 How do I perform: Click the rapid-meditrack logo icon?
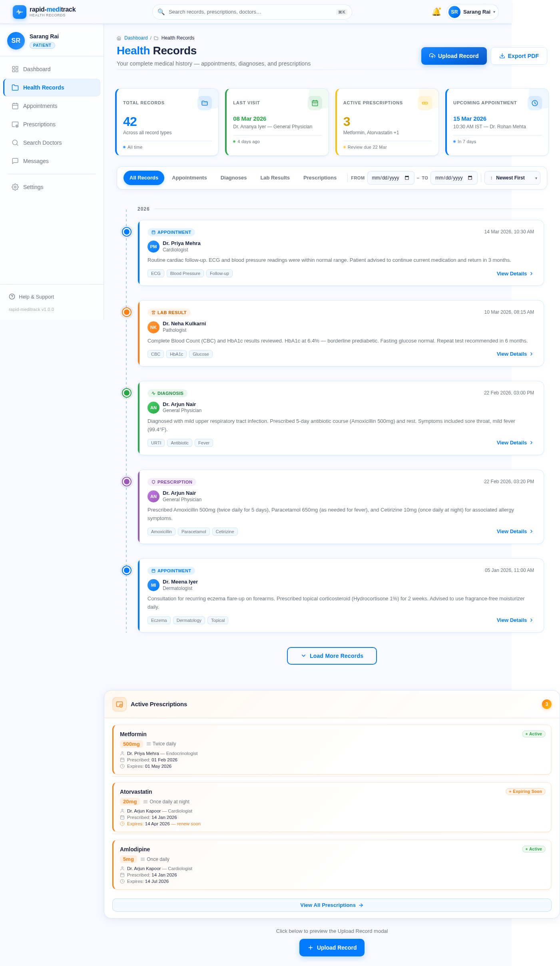click(x=19, y=12)
